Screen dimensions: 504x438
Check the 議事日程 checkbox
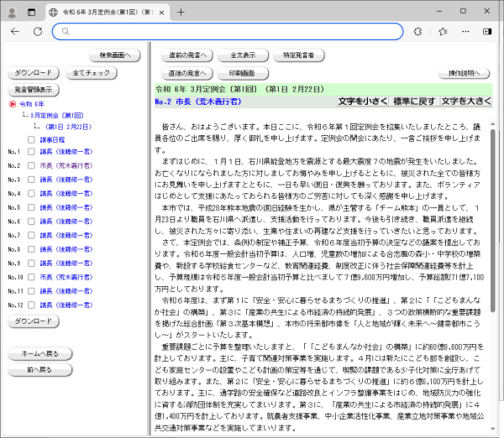point(31,139)
